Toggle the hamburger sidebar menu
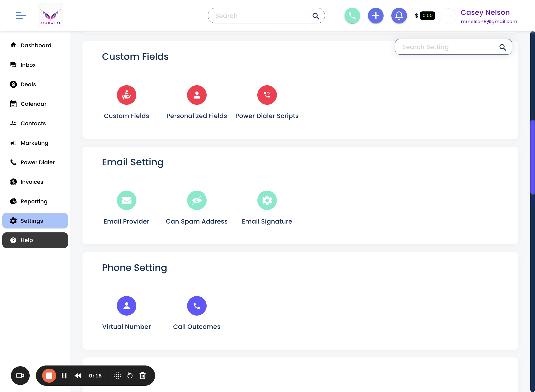This screenshot has height=392, width=535. (x=21, y=16)
